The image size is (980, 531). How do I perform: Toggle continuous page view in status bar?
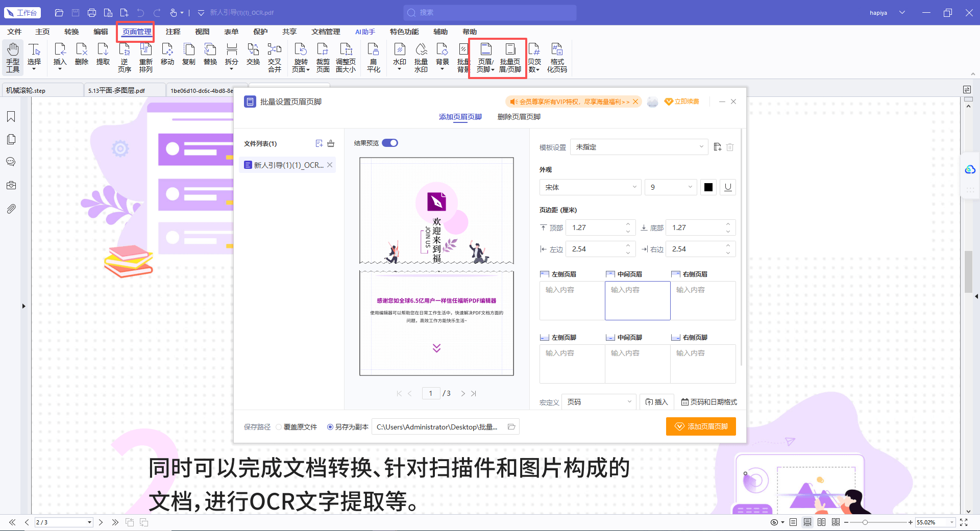807,522
